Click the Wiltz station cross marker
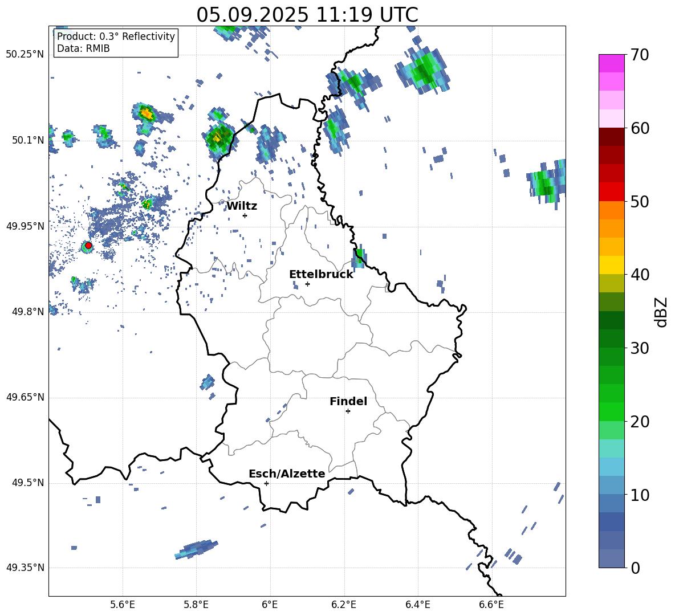Viewport: 675px width, 616px height. pyautogui.click(x=245, y=215)
